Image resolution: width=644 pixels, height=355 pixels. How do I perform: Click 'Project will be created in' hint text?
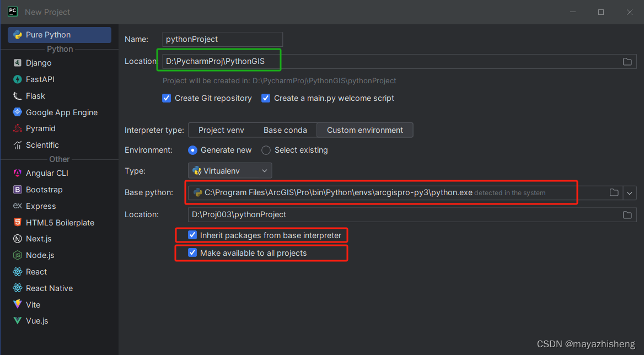(x=280, y=81)
